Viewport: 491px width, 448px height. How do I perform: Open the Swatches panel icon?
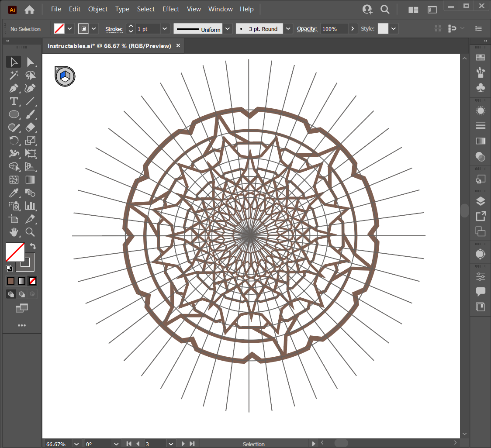[481, 58]
